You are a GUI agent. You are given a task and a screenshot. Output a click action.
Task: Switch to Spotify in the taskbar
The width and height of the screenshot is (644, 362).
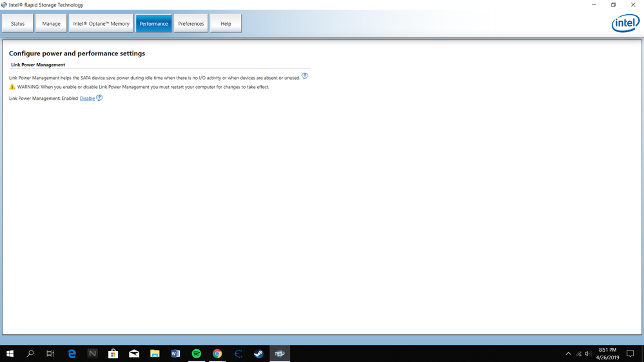pos(197,354)
